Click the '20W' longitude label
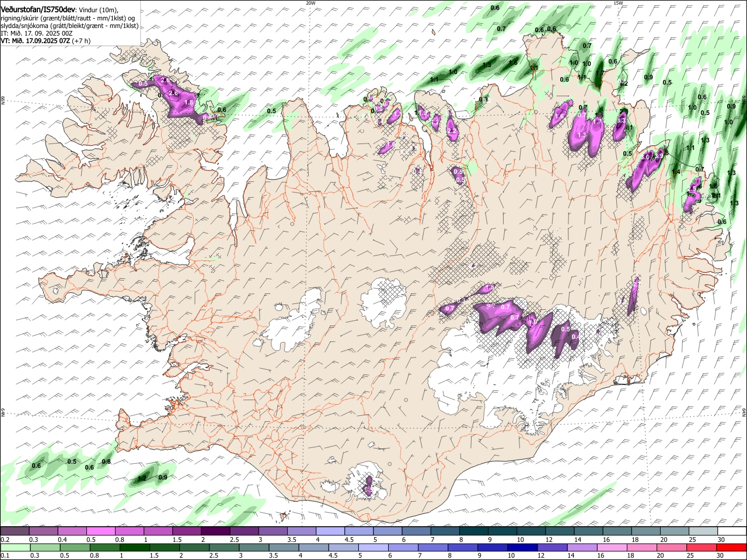Viewport: 747px width, 560px height. point(310,3)
